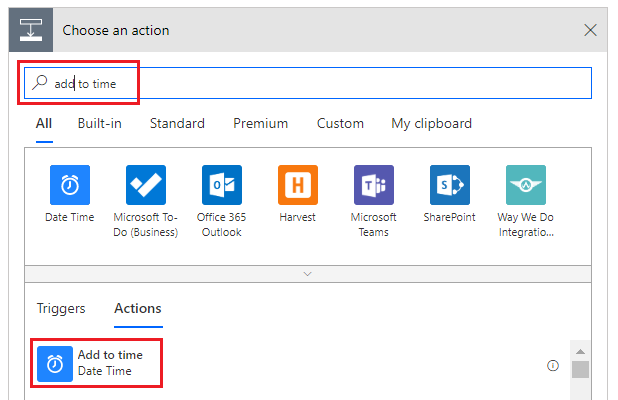Viewport: 618px width, 400px height.
Task: Select the Microsoft To-Do (Business) connector
Action: click(146, 185)
